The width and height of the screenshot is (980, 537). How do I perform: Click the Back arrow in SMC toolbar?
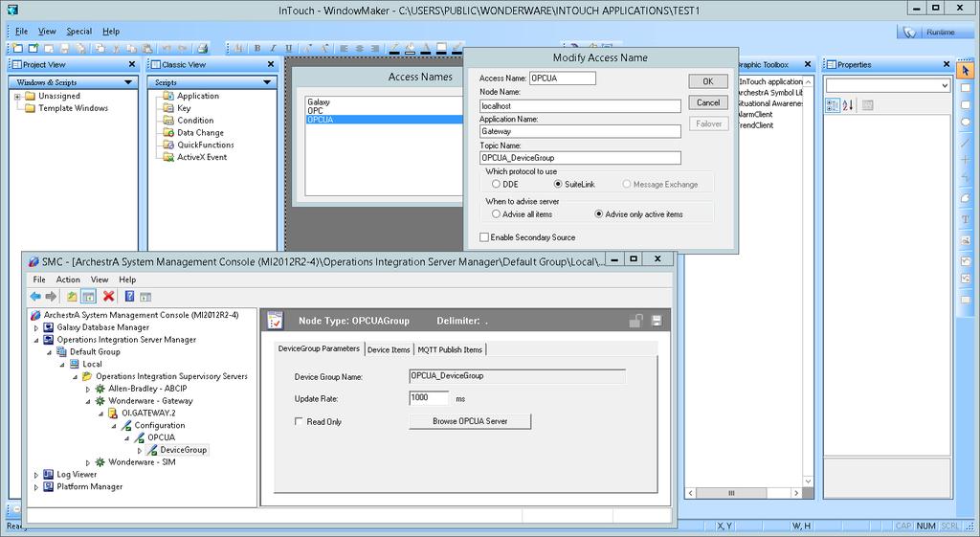(35, 297)
